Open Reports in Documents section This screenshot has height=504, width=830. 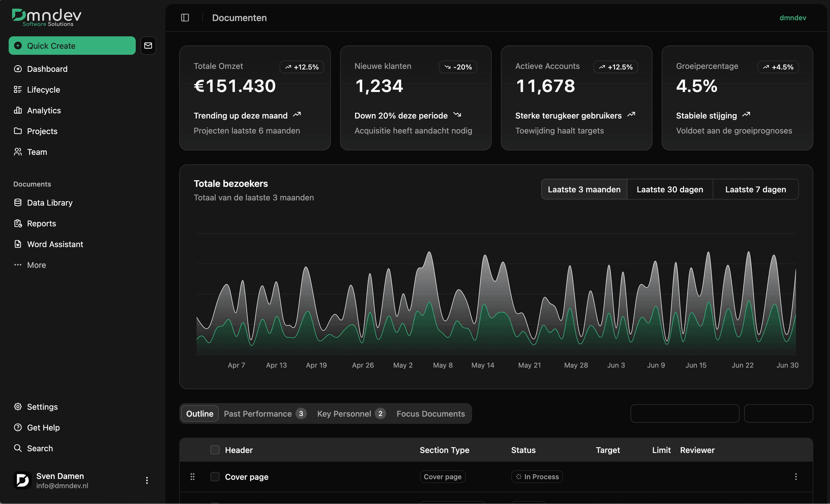pyautogui.click(x=41, y=223)
